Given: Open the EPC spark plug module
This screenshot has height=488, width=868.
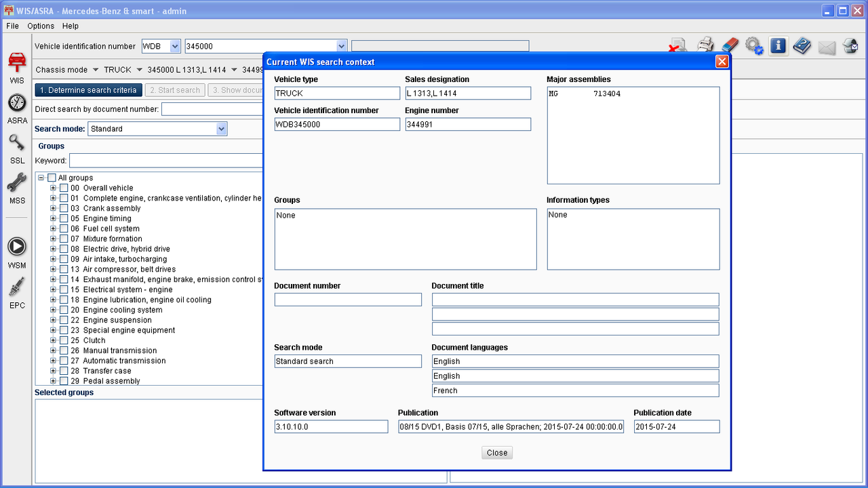Looking at the screenshot, I should pyautogui.click(x=17, y=293).
